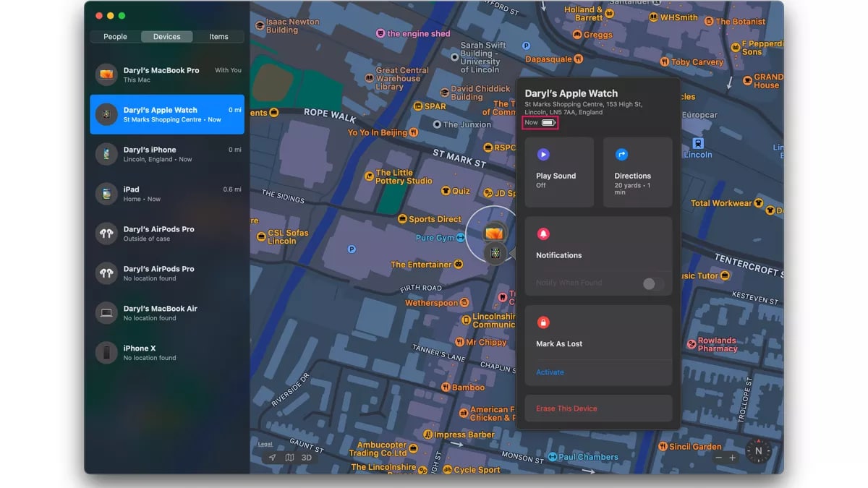This screenshot has height=488, width=868.
Task: Click AirPods Pro icon marked Outside of case
Action: tap(106, 234)
